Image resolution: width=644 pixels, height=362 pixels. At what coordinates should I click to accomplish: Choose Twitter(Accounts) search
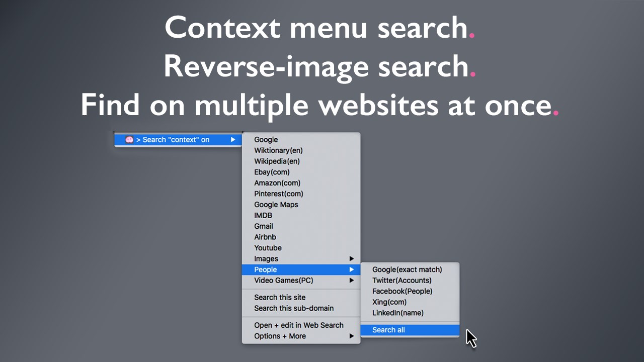(410, 281)
